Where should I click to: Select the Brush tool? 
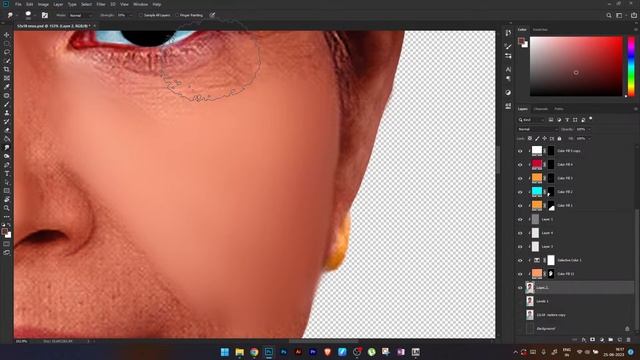coord(7,104)
